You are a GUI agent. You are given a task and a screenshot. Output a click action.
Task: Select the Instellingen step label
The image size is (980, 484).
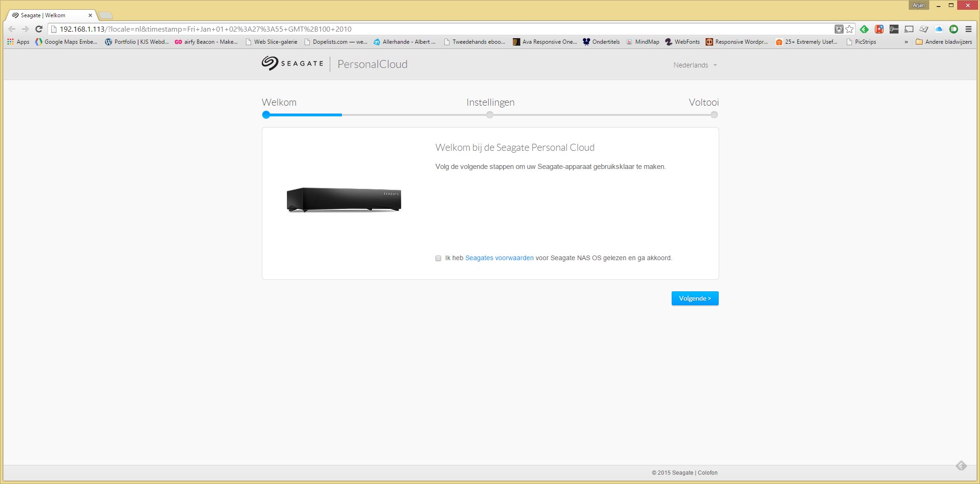point(490,102)
